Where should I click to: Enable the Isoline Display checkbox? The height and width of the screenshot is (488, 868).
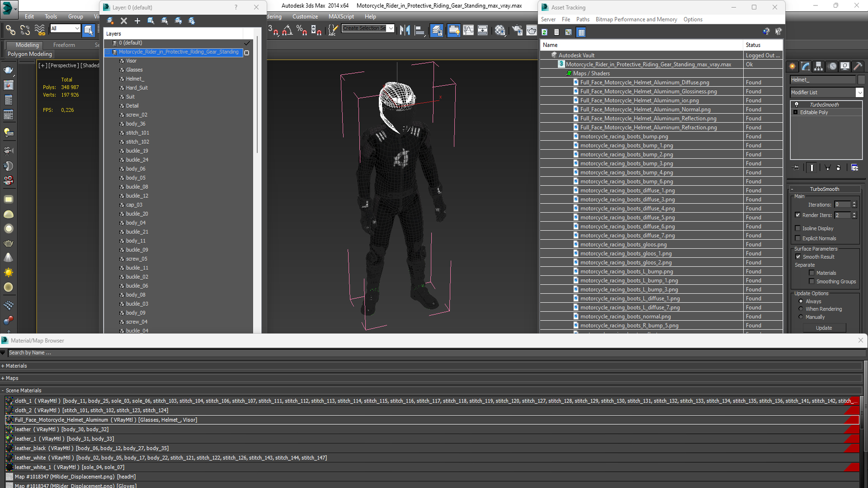coord(797,228)
